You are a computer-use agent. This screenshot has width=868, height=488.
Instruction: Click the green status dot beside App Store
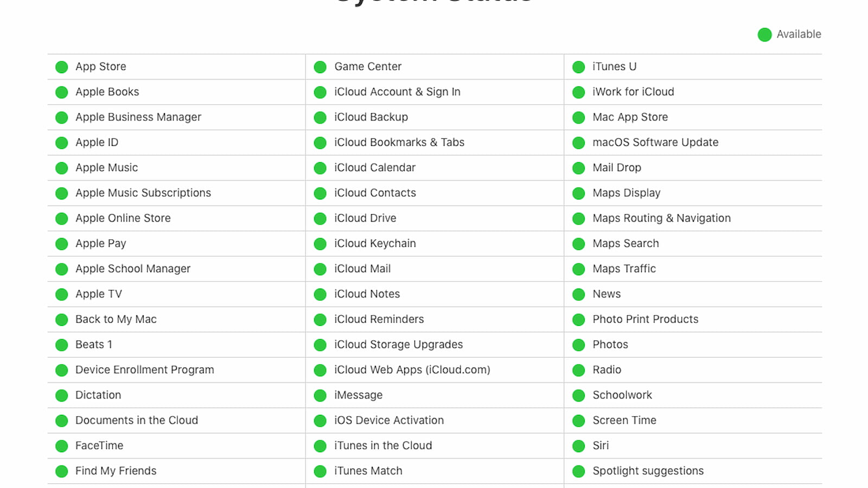point(62,67)
